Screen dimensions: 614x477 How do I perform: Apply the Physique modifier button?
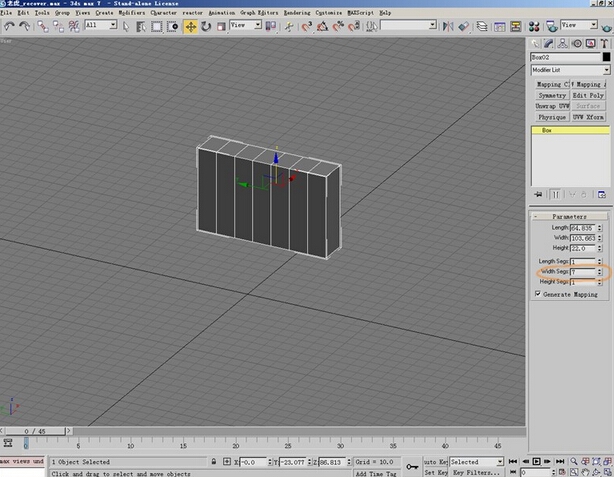[552, 117]
